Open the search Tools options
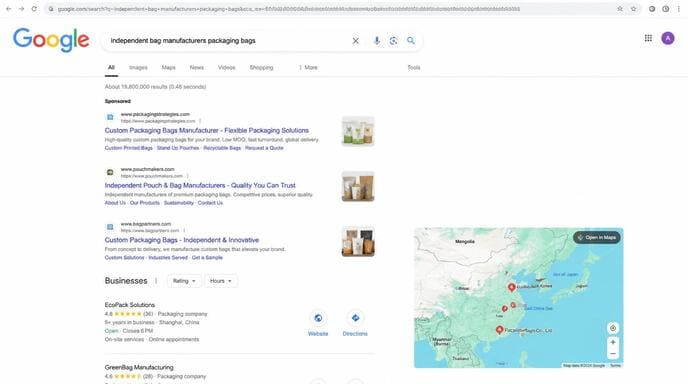 [x=414, y=68]
